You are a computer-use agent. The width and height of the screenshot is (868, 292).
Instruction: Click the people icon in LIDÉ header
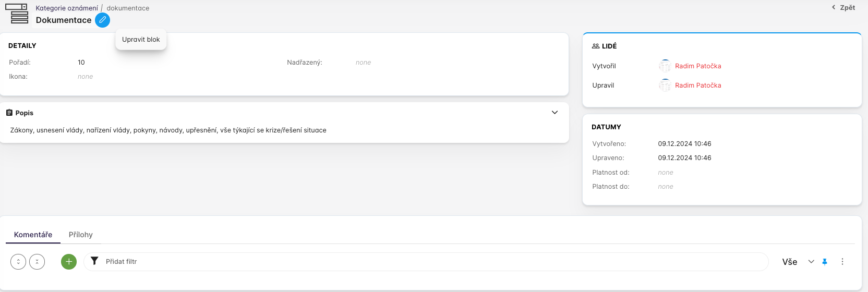pyautogui.click(x=596, y=46)
